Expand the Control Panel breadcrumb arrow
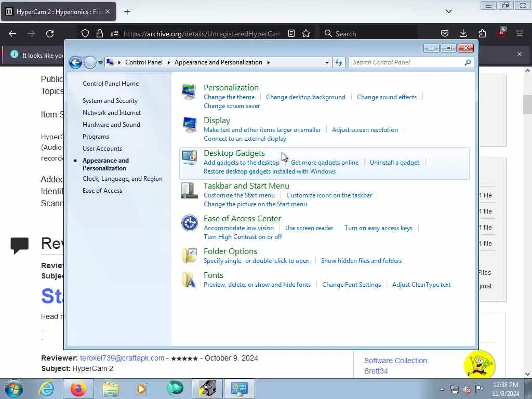532x399 pixels. click(x=169, y=62)
